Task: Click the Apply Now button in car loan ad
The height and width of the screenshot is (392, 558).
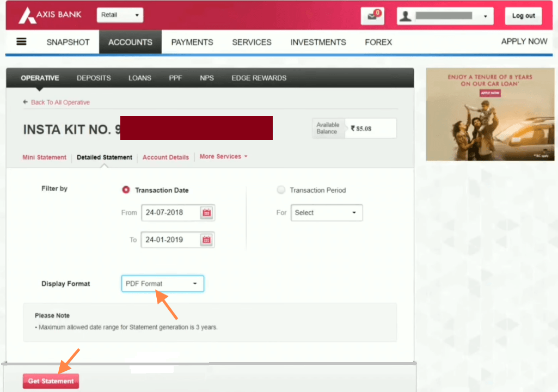Action: pyautogui.click(x=490, y=93)
